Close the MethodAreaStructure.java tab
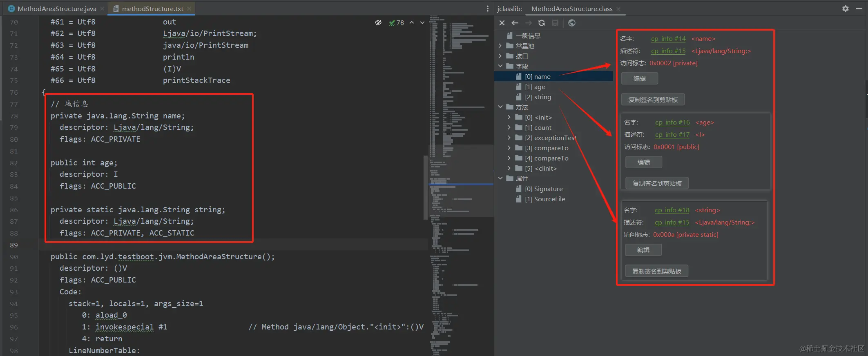This screenshot has width=868, height=356. click(102, 9)
